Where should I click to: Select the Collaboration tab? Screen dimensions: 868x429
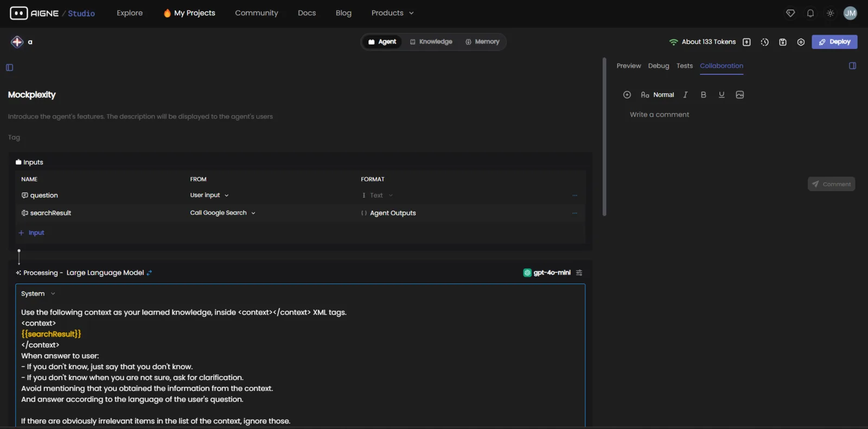point(722,66)
